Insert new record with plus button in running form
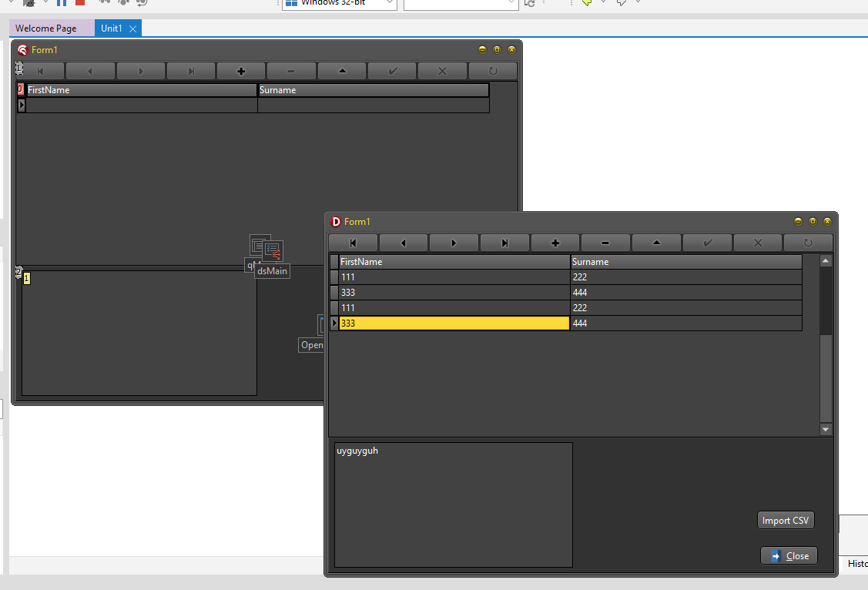The width and height of the screenshot is (868, 590). click(x=555, y=243)
